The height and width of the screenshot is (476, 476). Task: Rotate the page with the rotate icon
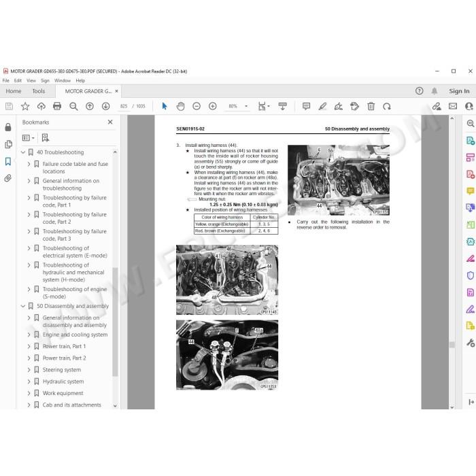pyautogui.click(x=387, y=106)
